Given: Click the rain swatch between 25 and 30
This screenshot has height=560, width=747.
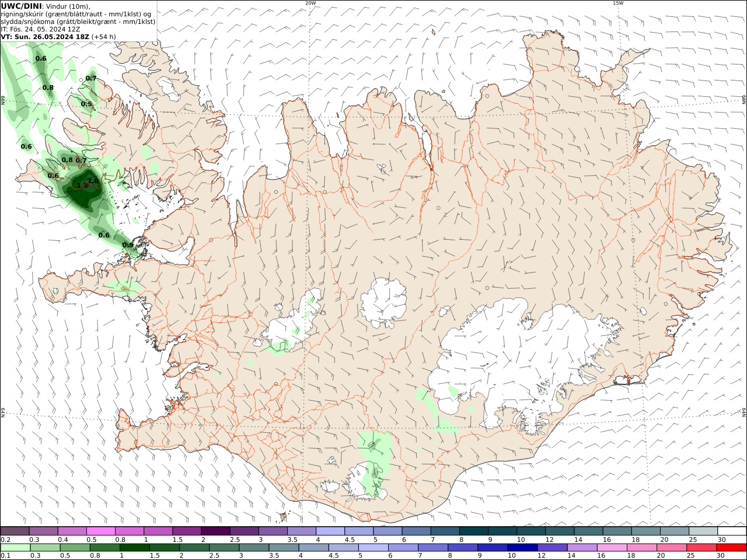Looking at the screenshot, I should (701, 548).
